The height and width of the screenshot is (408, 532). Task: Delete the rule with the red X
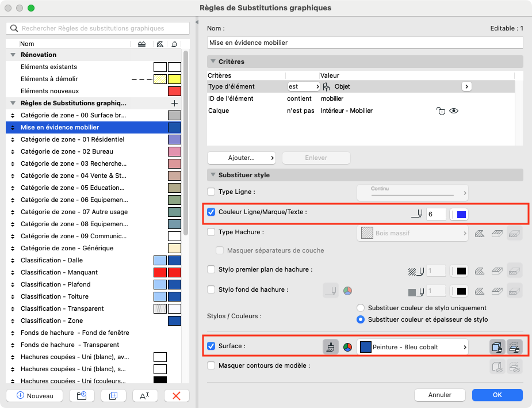pyautogui.click(x=177, y=395)
